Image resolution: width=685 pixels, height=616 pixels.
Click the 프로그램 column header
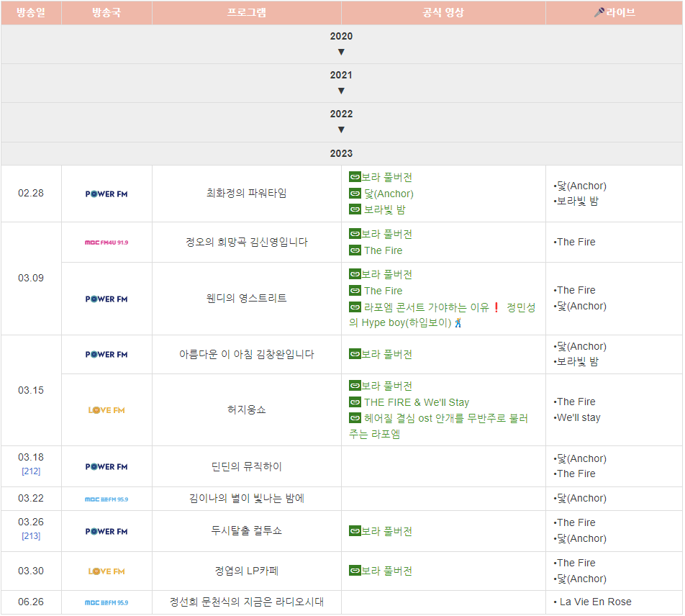247,12
